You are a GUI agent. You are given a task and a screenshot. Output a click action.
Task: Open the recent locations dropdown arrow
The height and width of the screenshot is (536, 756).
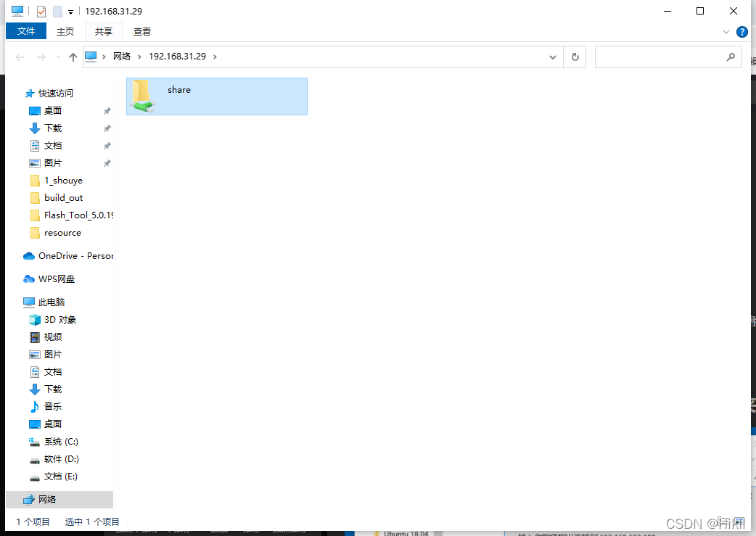[58, 57]
